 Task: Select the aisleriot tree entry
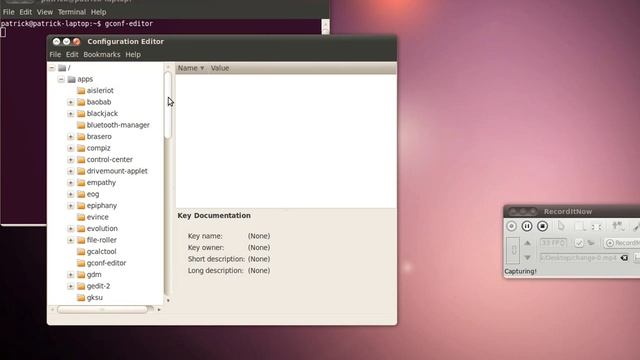pyautogui.click(x=100, y=91)
